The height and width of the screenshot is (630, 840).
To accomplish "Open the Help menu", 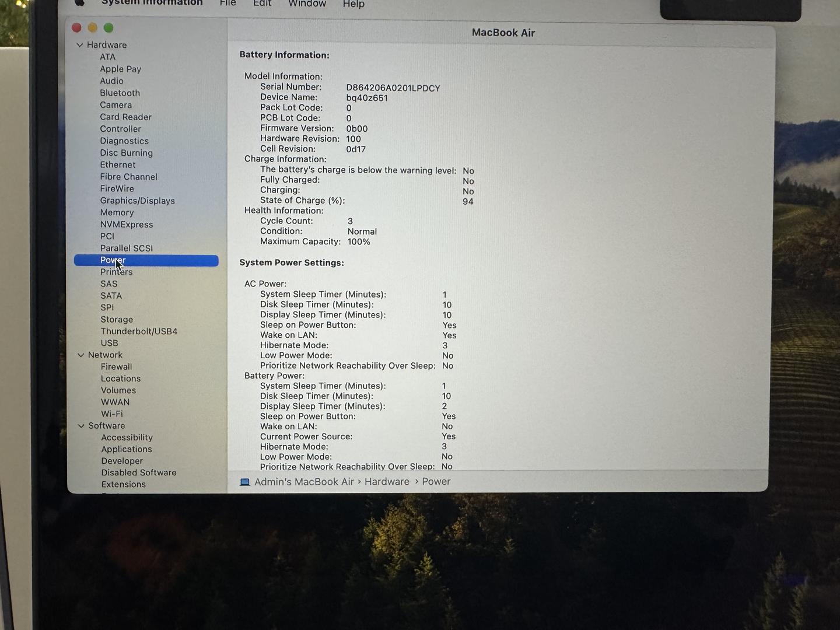I will (353, 3).
